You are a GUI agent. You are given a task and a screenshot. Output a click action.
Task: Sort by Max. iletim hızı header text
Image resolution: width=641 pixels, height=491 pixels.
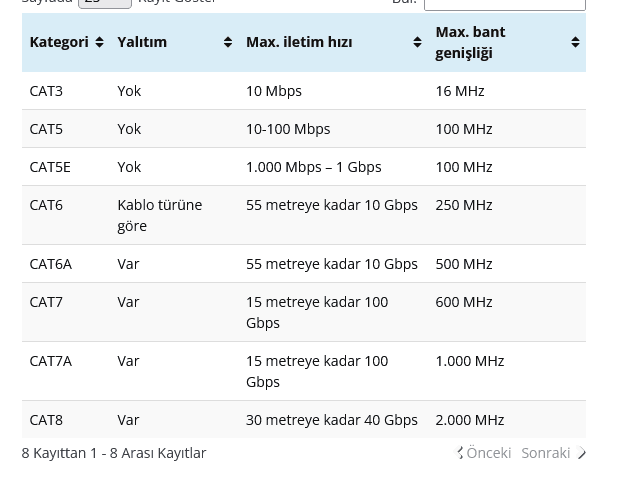point(299,42)
